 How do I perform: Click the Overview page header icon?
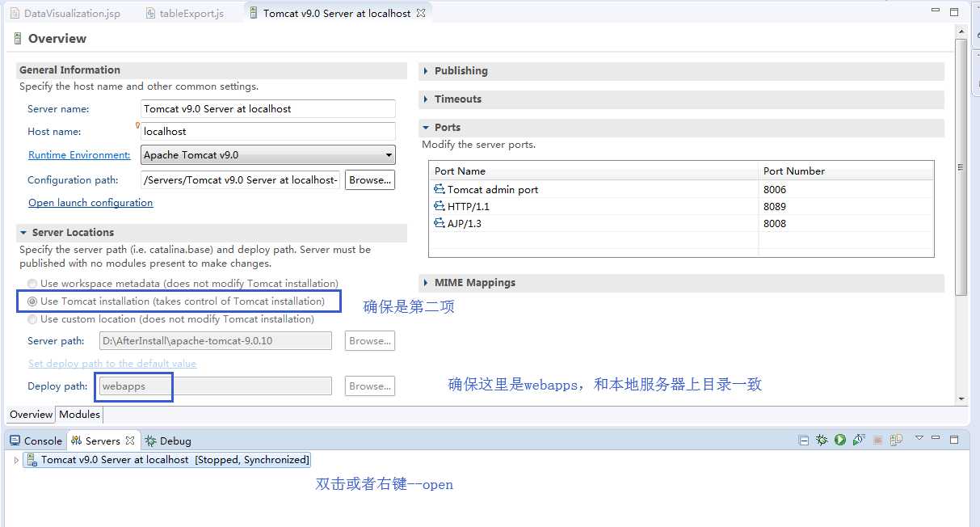coord(18,38)
